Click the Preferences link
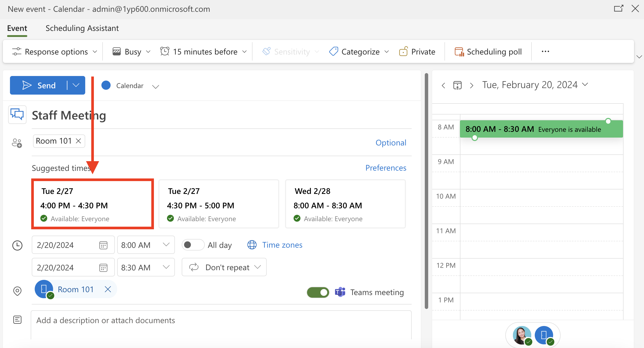This screenshot has height=348, width=644. pos(386,168)
